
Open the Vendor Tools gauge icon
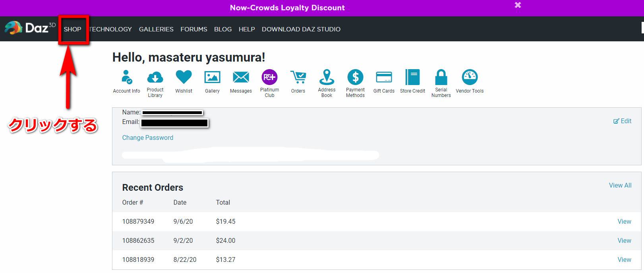coord(470,77)
